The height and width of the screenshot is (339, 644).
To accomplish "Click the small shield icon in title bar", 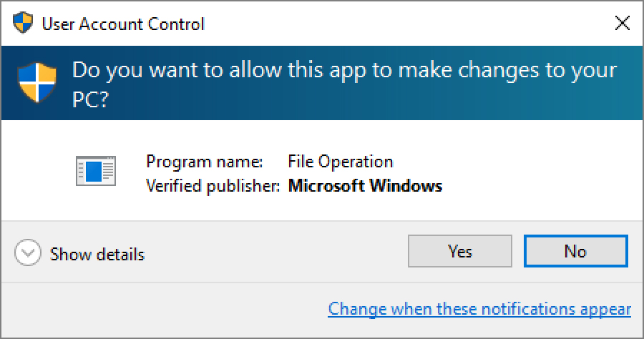I will click(x=23, y=24).
